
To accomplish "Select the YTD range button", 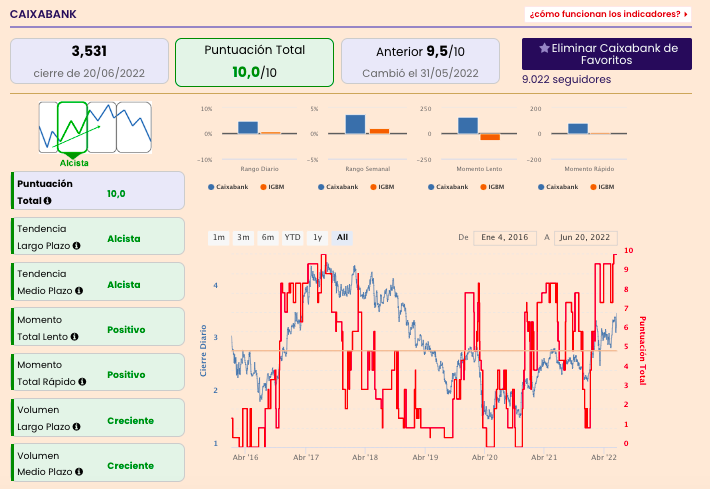I will point(293,238).
